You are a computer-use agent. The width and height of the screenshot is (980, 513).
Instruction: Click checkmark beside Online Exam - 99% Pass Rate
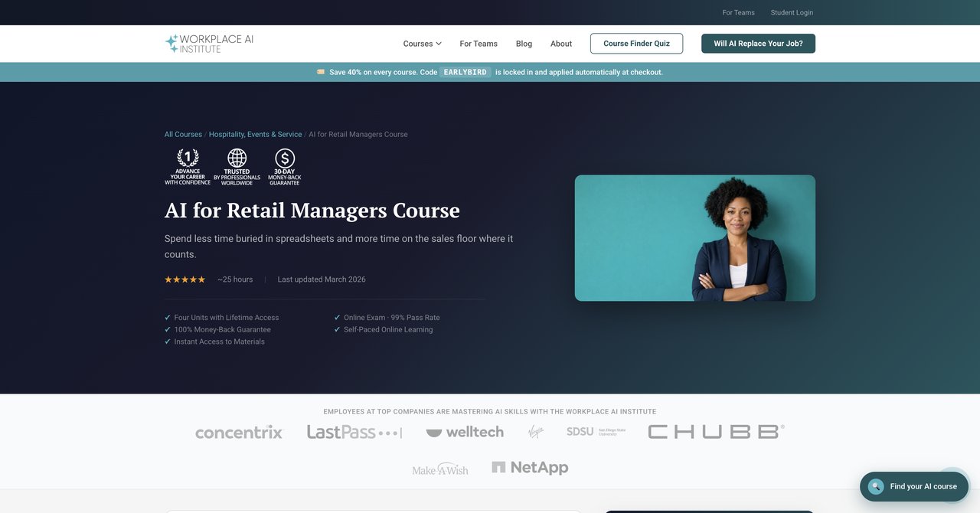pyautogui.click(x=337, y=318)
